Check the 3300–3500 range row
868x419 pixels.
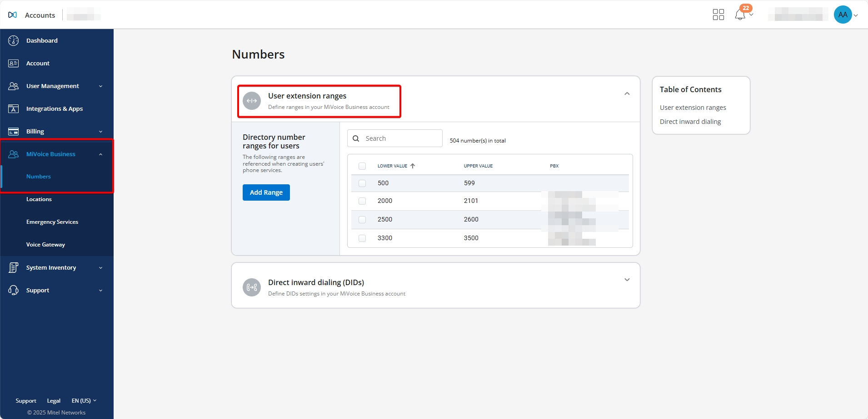pyautogui.click(x=362, y=238)
